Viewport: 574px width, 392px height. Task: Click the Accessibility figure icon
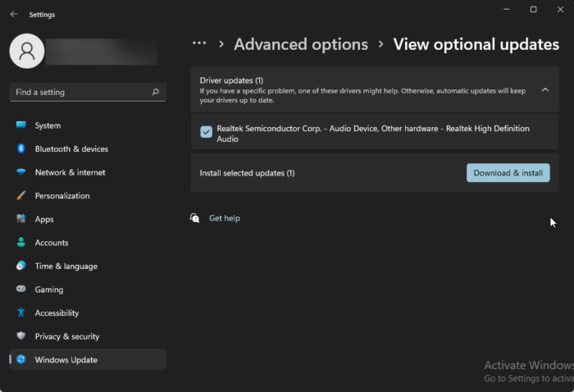[x=21, y=313]
